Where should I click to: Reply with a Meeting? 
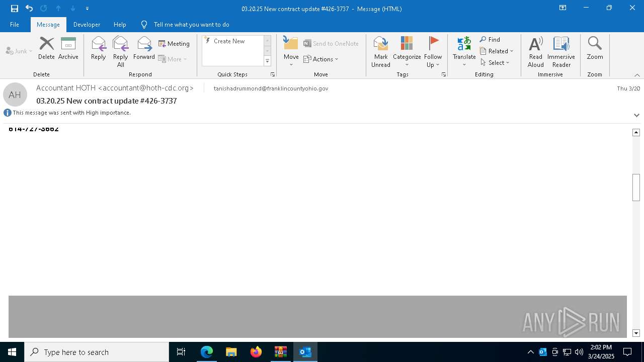point(174,44)
